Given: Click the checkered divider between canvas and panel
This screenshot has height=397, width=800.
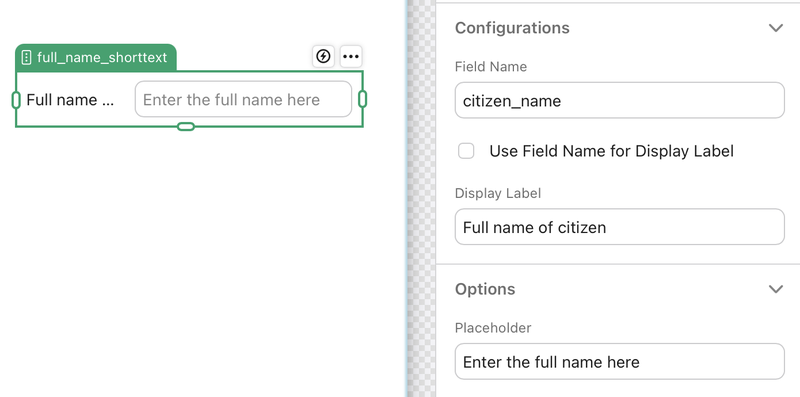Looking at the screenshot, I should [x=421, y=198].
